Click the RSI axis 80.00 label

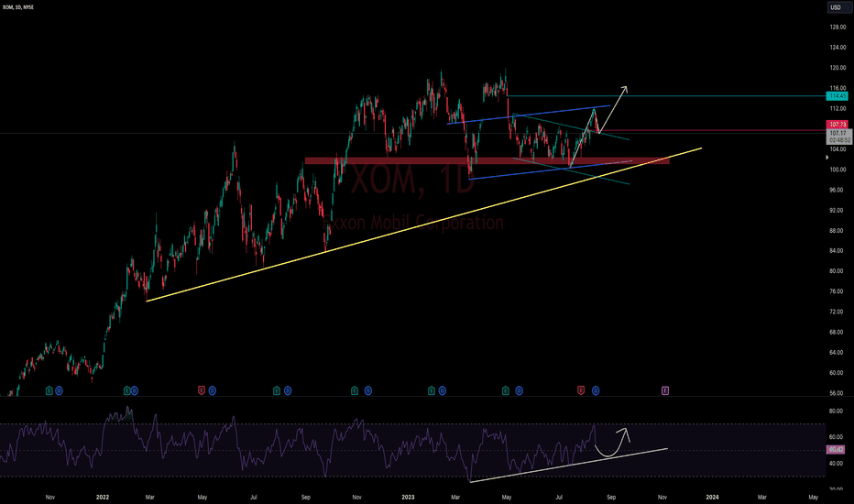pos(836,411)
